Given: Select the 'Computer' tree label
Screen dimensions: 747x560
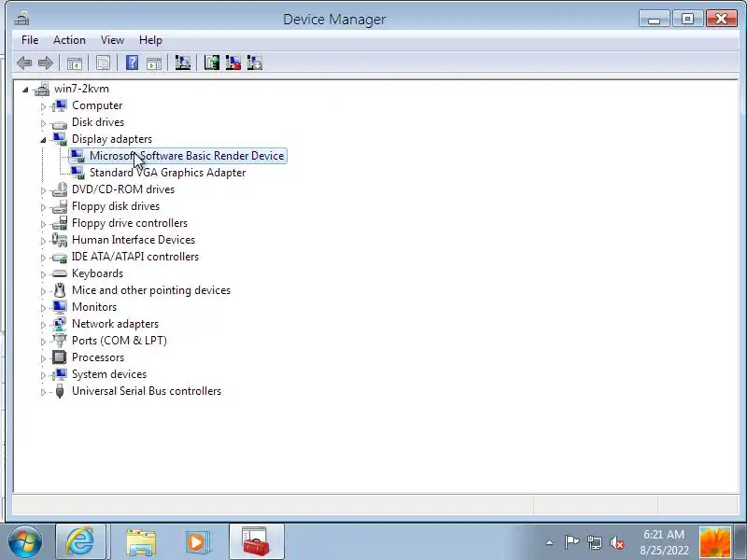Looking at the screenshot, I should pyautogui.click(x=97, y=105).
